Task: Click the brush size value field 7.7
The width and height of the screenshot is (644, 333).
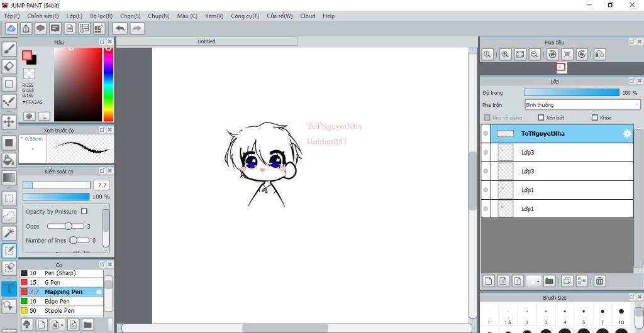Action: click(101, 185)
